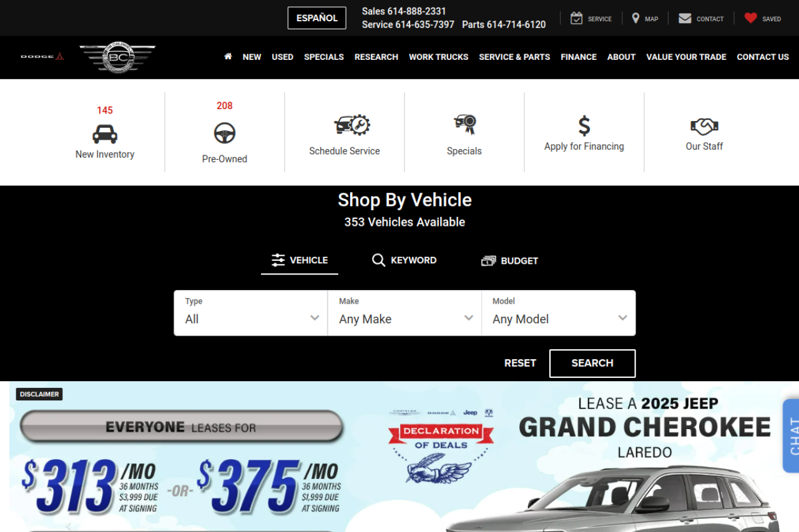
Task: Click the Schedule Service gear icon
Action: [x=351, y=125]
